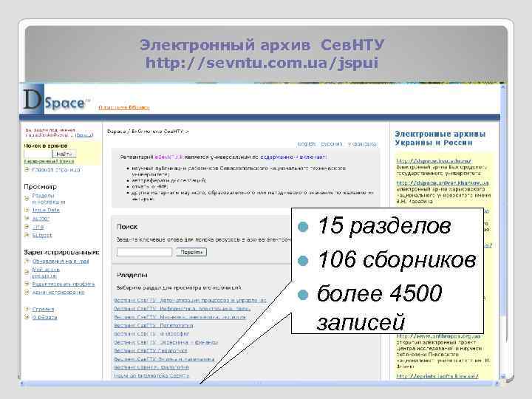Click arrow icon beside Обновления на e-mail
532x399 pixels.
[x=27, y=262]
